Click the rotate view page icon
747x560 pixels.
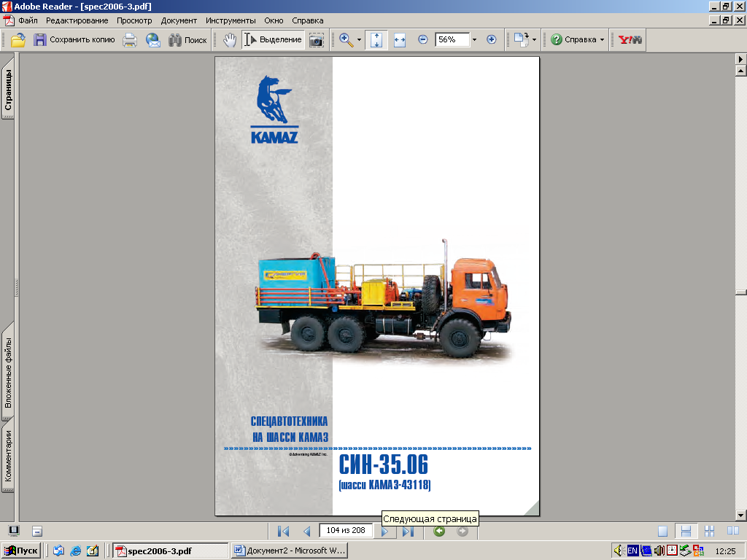pos(521,40)
